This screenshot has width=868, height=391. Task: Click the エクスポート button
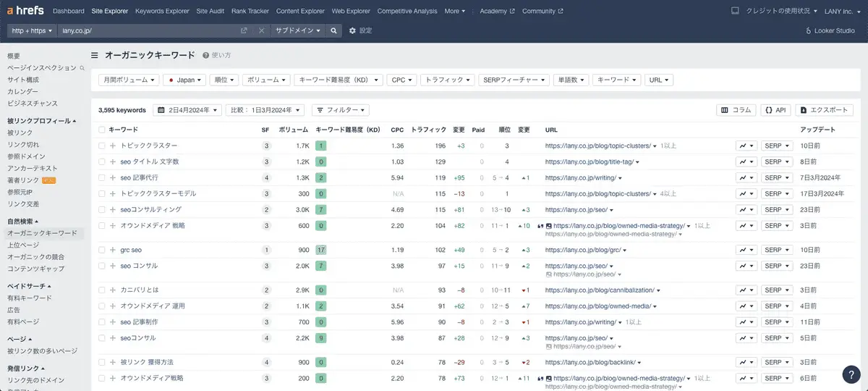click(x=824, y=110)
